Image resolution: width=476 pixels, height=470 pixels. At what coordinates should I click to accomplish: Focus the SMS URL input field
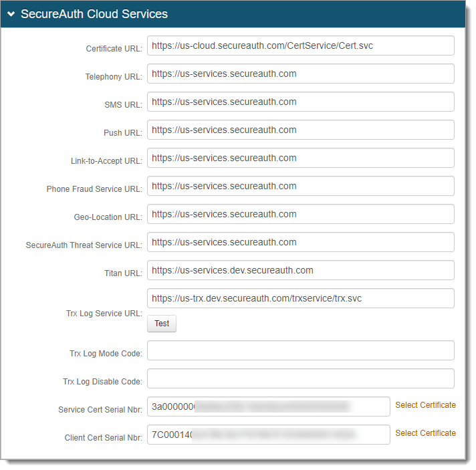301,102
